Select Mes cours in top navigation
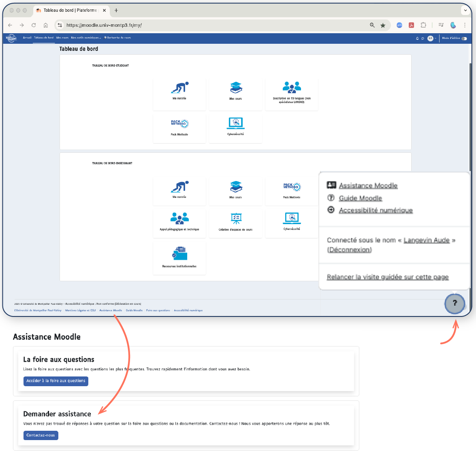 point(62,38)
